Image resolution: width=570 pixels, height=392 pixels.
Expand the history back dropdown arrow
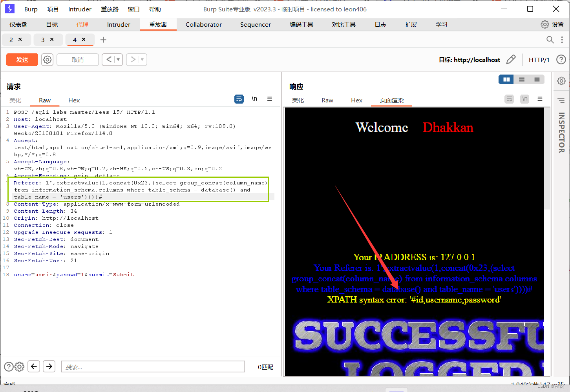[118, 60]
